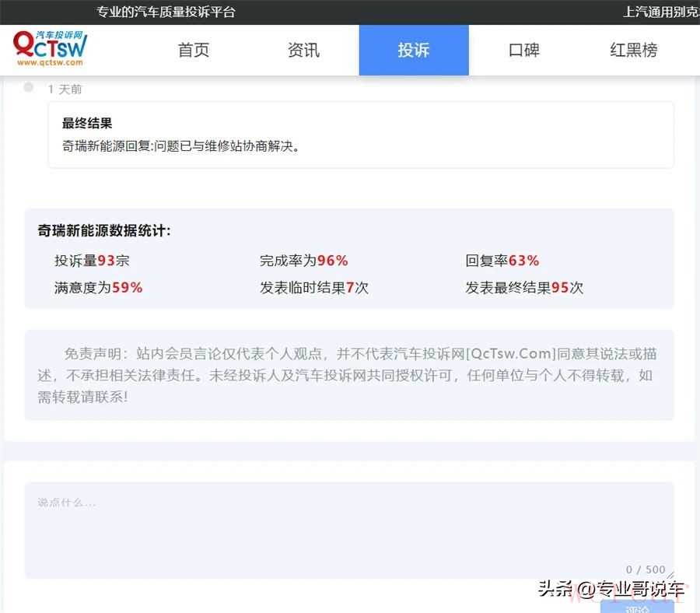Click the 上汽通用别克 ticker text
This screenshot has width=700, height=613.
pyautogui.click(x=660, y=12)
